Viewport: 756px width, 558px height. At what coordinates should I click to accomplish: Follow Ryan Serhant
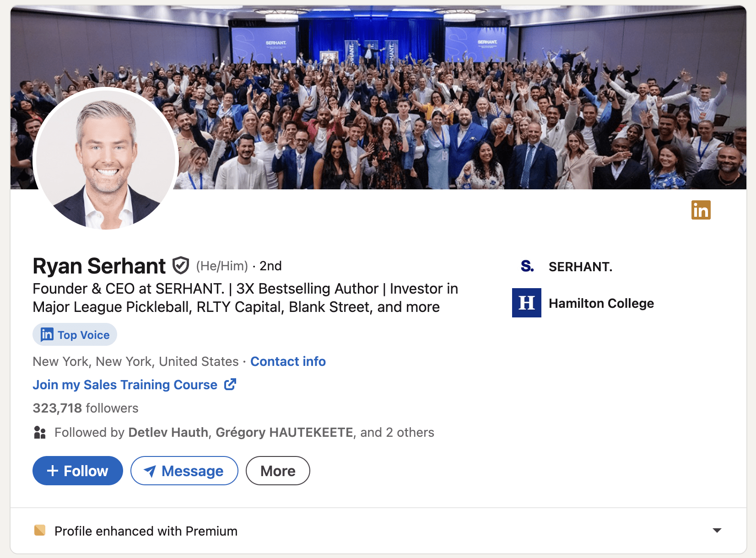(78, 471)
